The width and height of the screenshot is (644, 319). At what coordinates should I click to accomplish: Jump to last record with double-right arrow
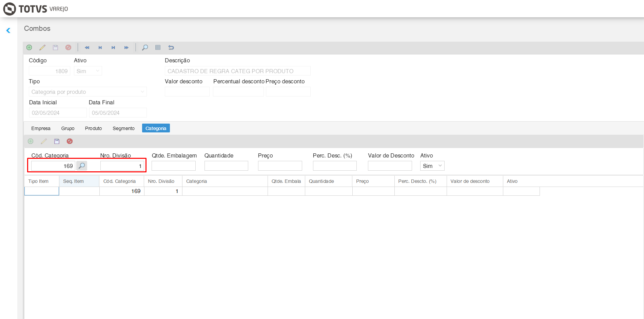[126, 47]
